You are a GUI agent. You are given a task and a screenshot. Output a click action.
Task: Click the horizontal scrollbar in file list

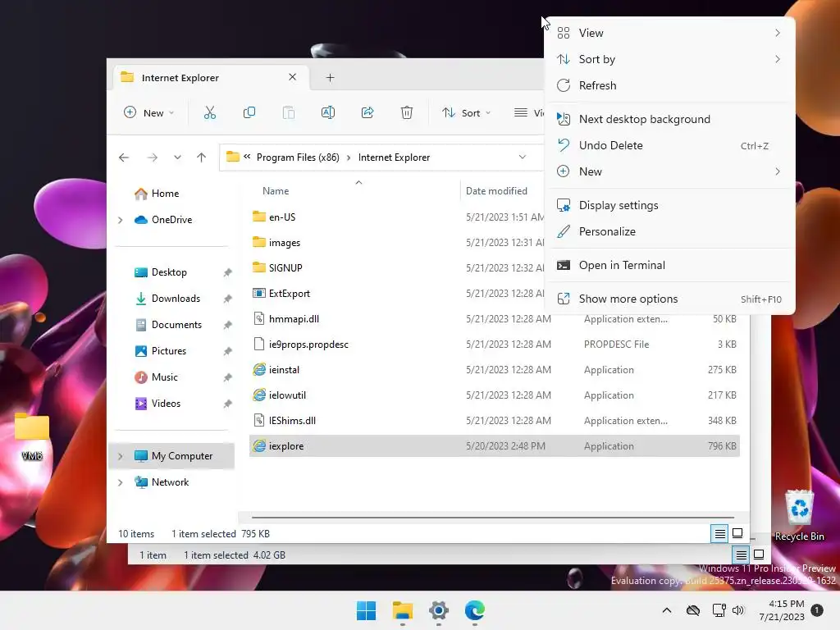click(493, 518)
